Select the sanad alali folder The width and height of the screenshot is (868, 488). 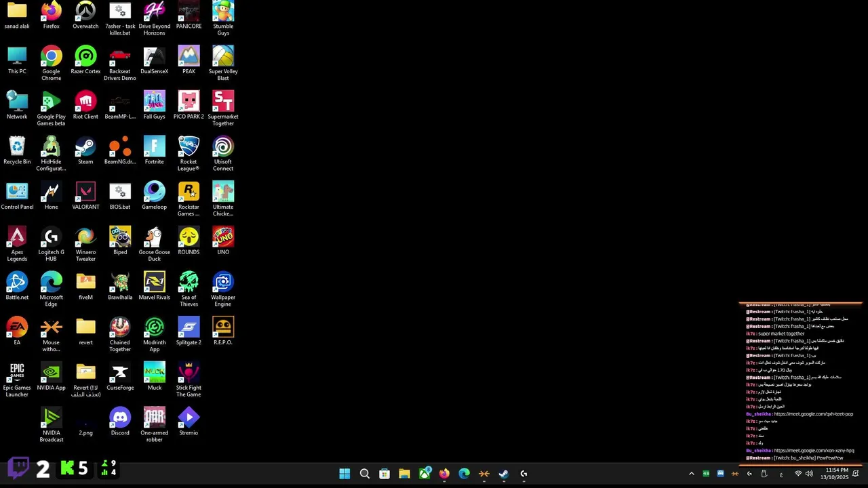point(17,16)
